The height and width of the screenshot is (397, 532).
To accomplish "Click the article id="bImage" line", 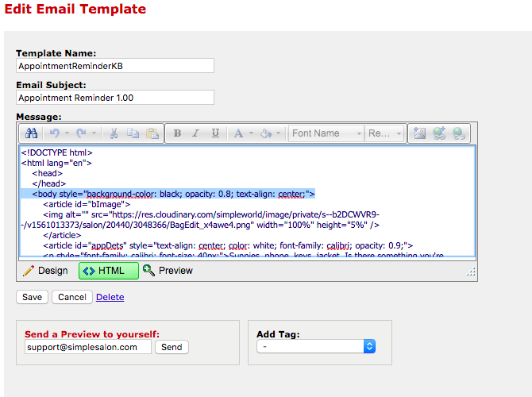I will point(87,204).
